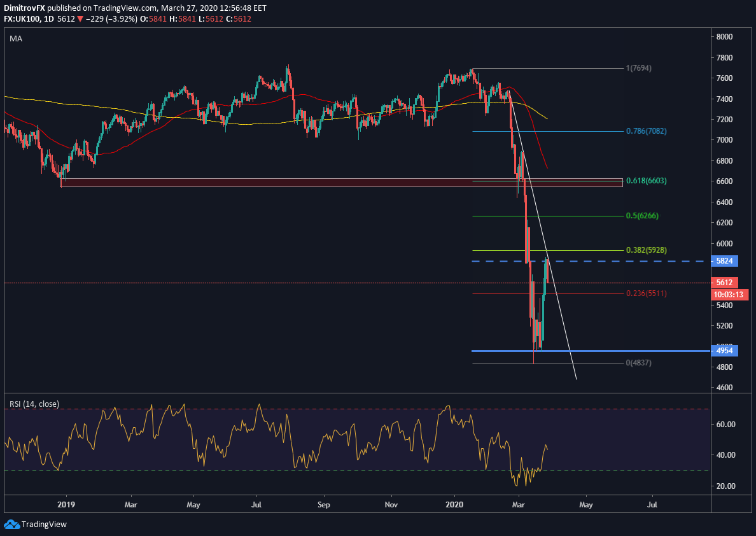The height and width of the screenshot is (536, 756).
Task: Select Fibonacci level 0.786(7082) label
Action: [647, 131]
